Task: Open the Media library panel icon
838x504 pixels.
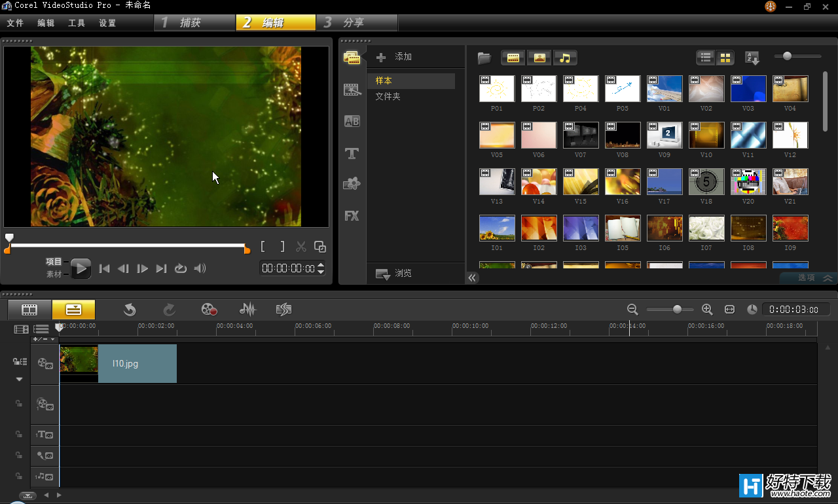Action: click(x=352, y=58)
